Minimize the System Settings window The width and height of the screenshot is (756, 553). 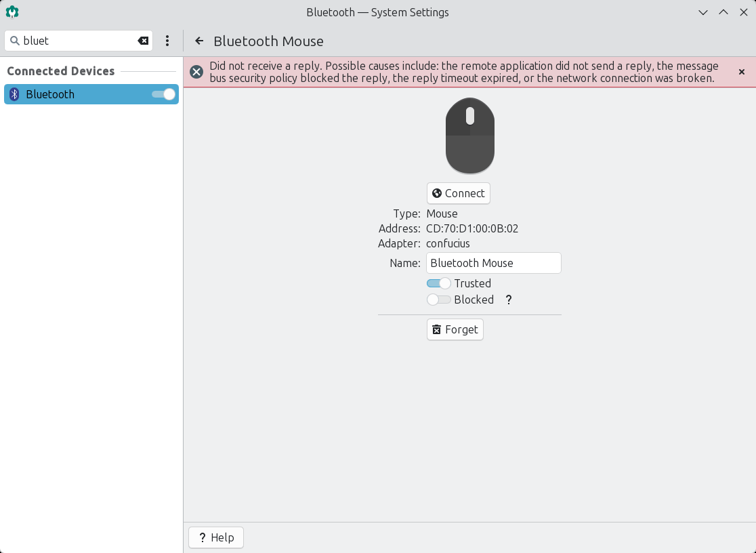click(x=703, y=12)
